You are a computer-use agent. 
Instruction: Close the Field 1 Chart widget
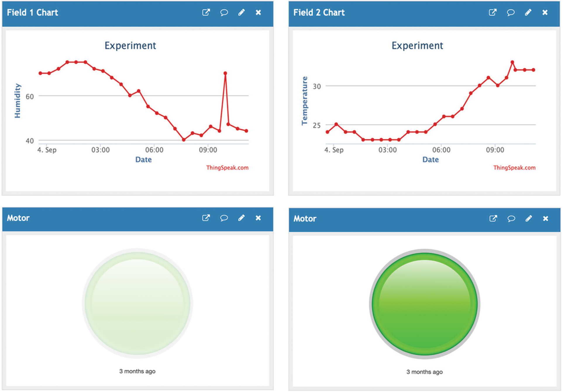[x=258, y=13]
